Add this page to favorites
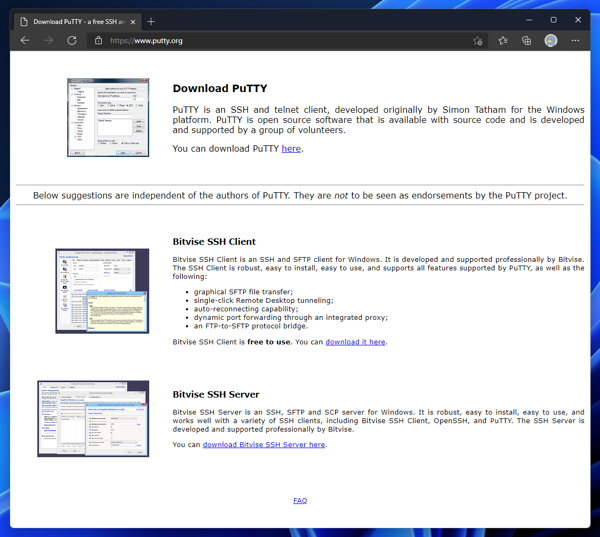The image size is (600, 537). pyautogui.click(x=477, y=41)
